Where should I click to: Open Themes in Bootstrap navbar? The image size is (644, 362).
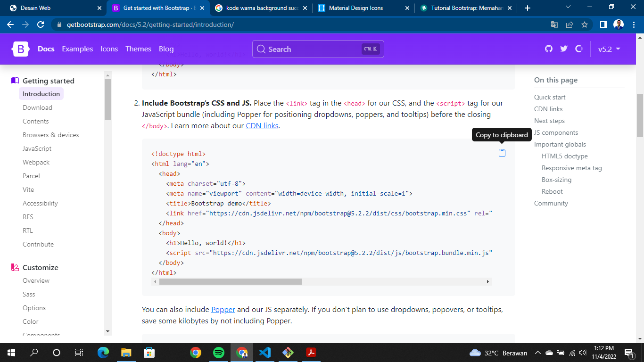pyautogui.click(x=138, y=49)
